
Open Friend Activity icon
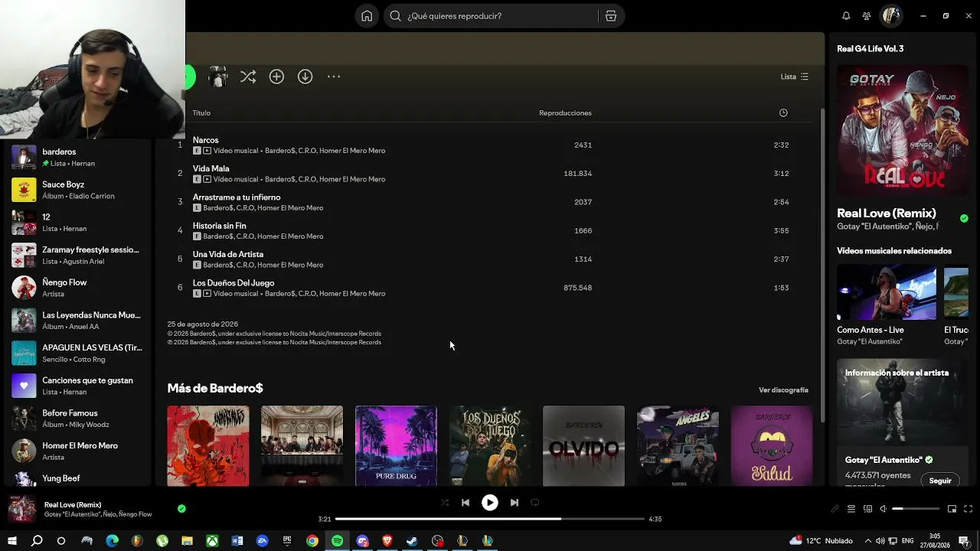(867, 16)
